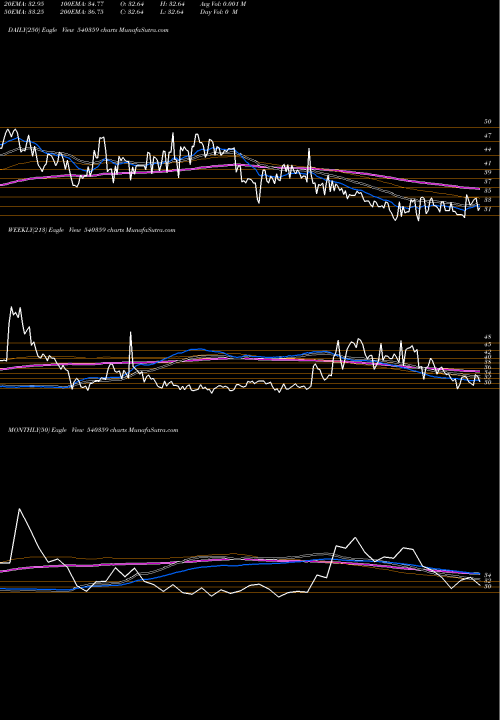Click the sharp mid spike on the daily chart
Viewport: 500px width, 720px height.
point(309,150)
